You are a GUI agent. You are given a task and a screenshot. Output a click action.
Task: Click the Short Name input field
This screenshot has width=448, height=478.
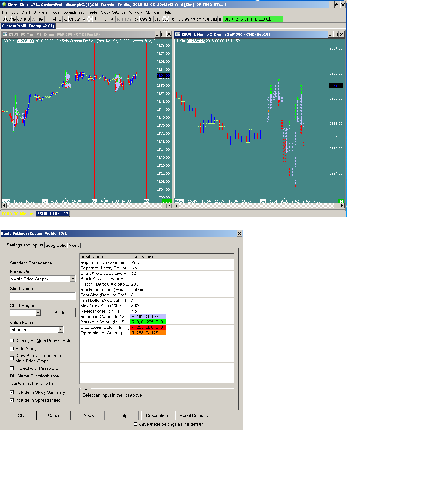pos(42,296)
